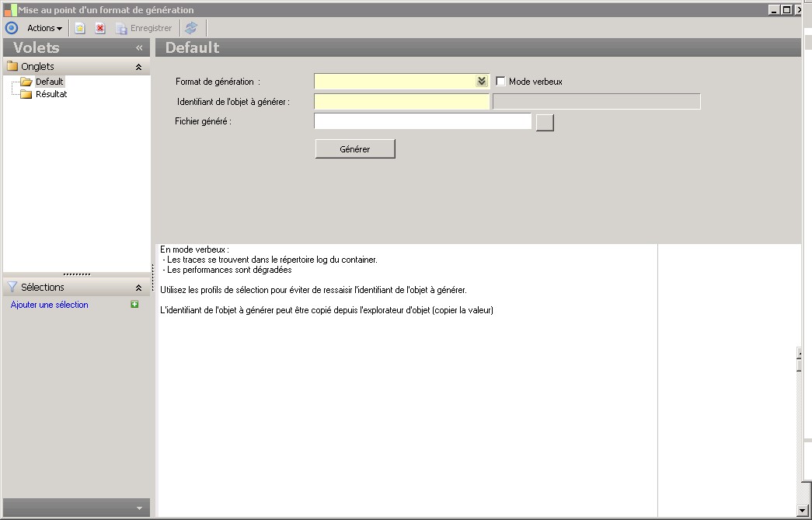Select the Default tree item
The height and width of the screenshot is (520, 812).
(49, 82)
